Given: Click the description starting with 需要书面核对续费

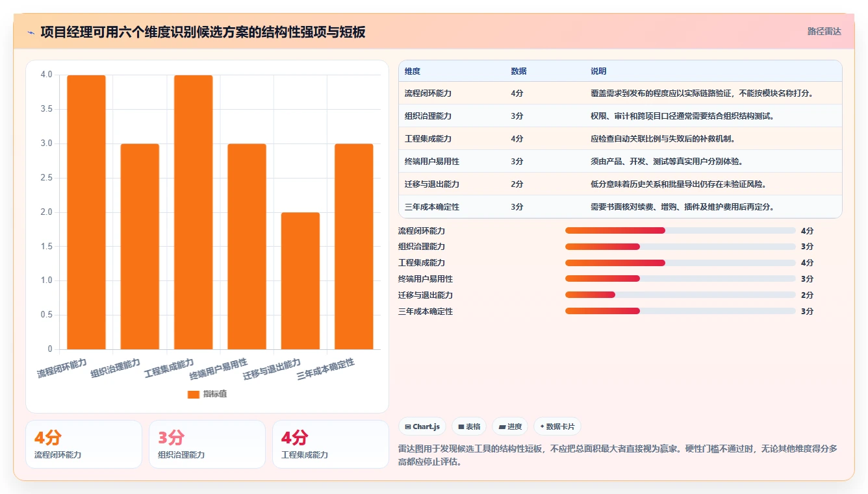Looking at the screenshot, I should pos(682,207).
